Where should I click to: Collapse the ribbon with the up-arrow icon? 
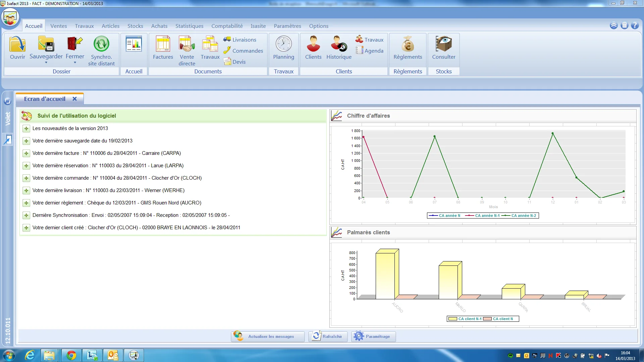point(613,25)
